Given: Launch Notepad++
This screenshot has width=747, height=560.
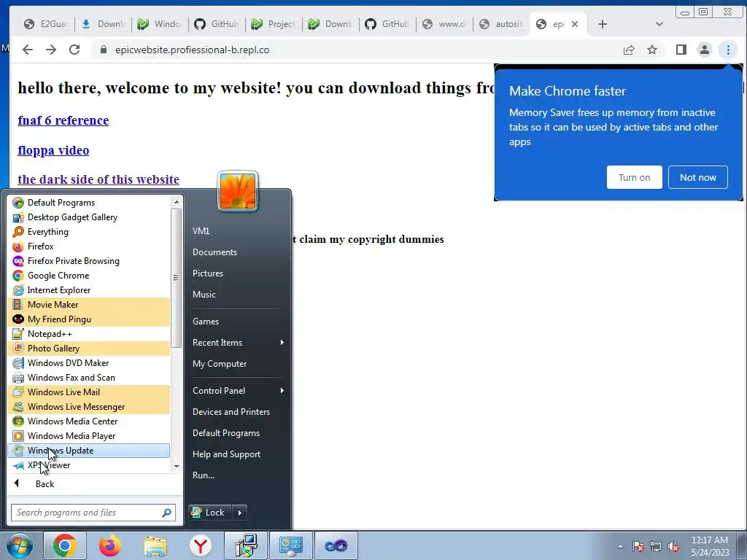Looking at the screenshot, I should 88,334.
